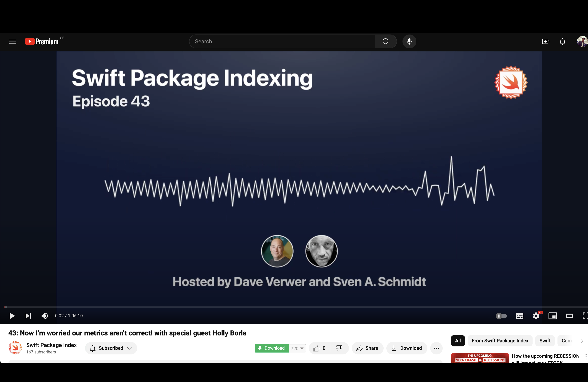Select the From Swift Package Index chip
Image resolution: width=588 pixels, height=382 pixels.
pyautogui.click(x=500, y=341)
